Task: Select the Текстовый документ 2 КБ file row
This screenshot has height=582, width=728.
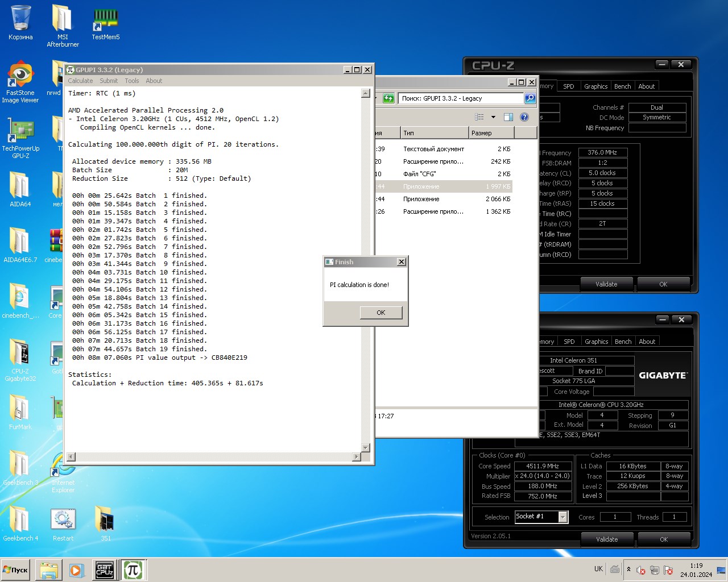Action: [444, 149]
